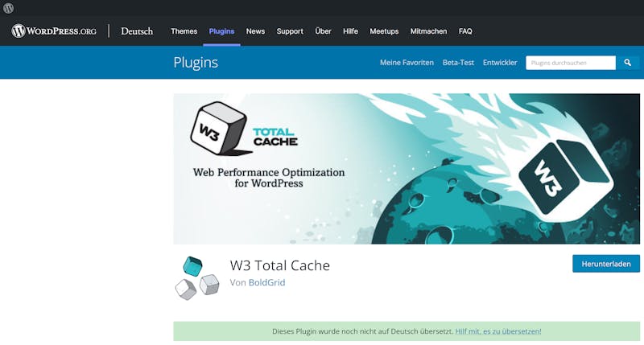Open the Themes menu item
This screenshot has width=644, height=345.
click(184, 31)
